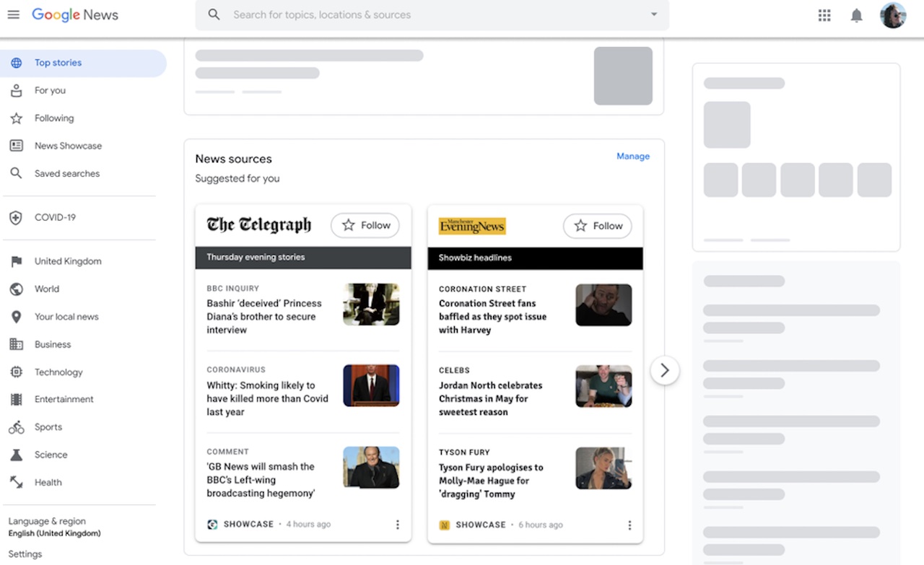Open Tyson Fury article thumbnail
924x565 pixels.
point(603,468)
